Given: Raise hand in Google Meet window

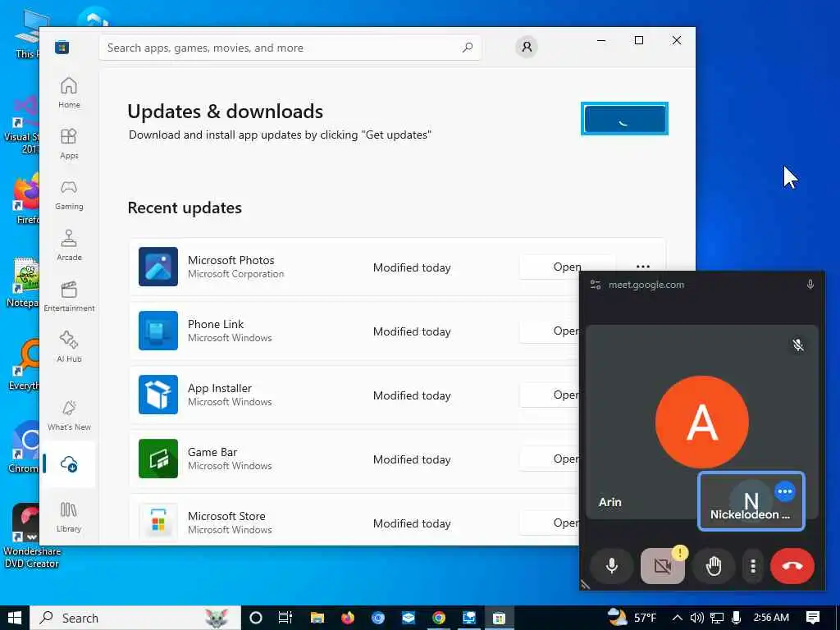Looking at the screenshot, I should [714, 566].
